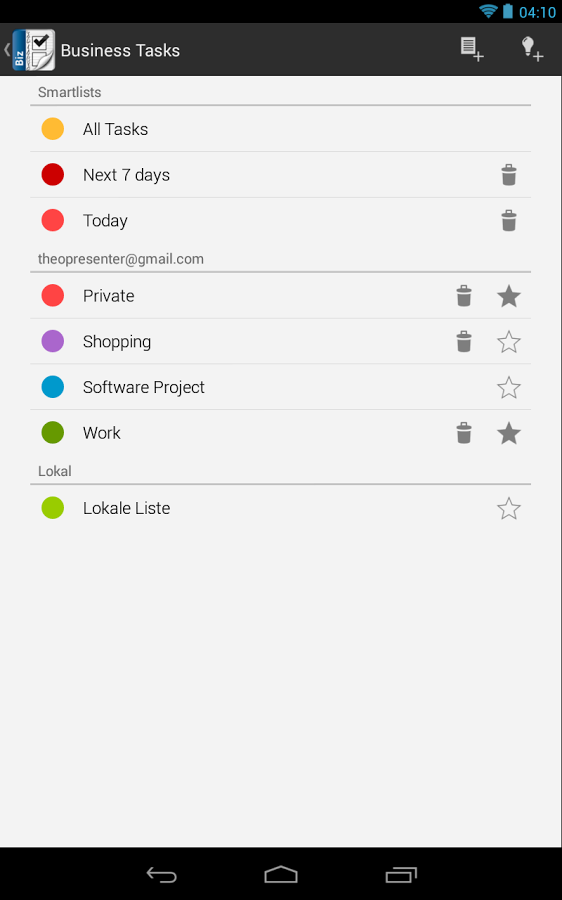Screen dimensions: 562x900
Task: Open the Software Project list
Action: (280, 387)
